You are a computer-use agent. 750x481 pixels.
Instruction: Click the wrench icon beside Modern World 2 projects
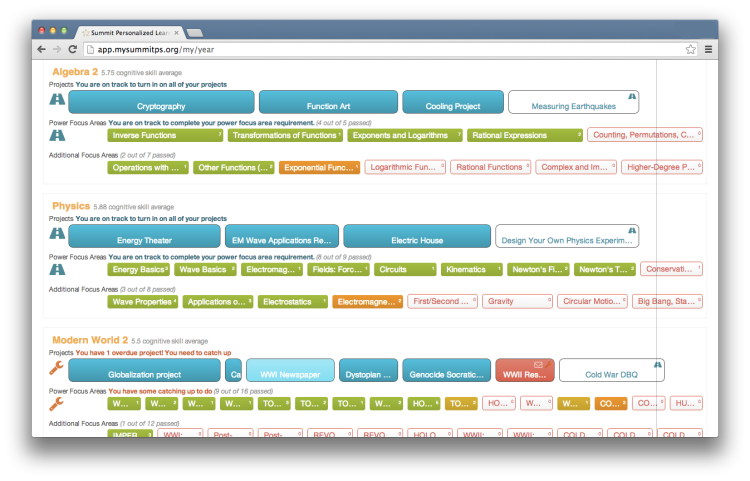point(57,368)
